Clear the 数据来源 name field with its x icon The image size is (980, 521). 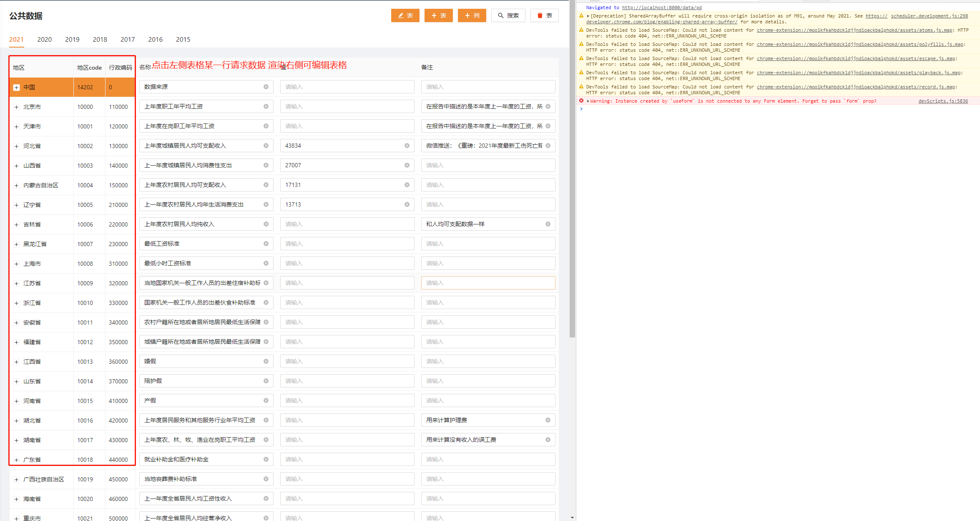[266, 87]
